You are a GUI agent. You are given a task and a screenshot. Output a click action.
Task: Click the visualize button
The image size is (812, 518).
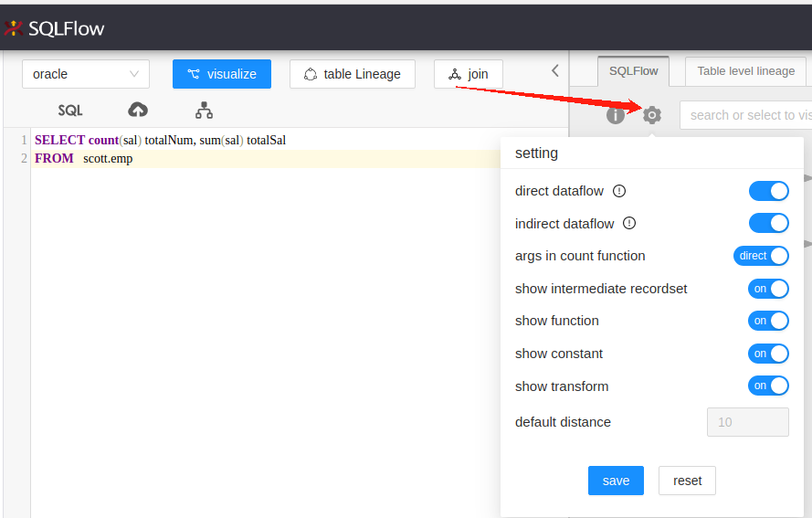222,74
